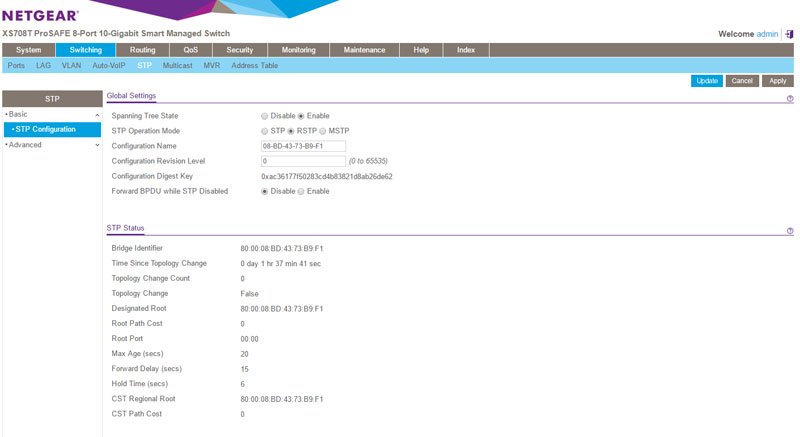The image size is (800, 437).
Task: Select MSTP operation mode radio
Action: [322, 131]
